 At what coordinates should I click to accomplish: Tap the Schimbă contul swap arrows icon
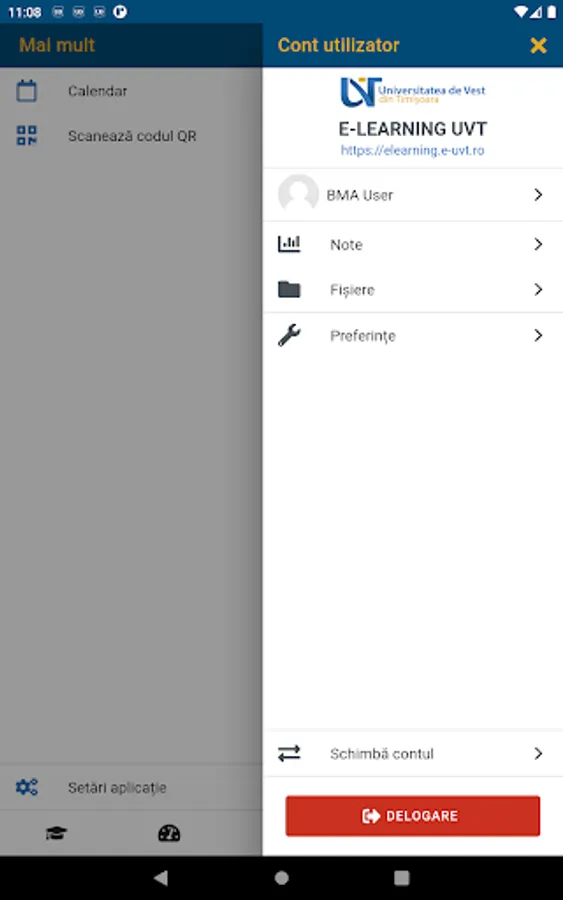[x=289, y=753]
